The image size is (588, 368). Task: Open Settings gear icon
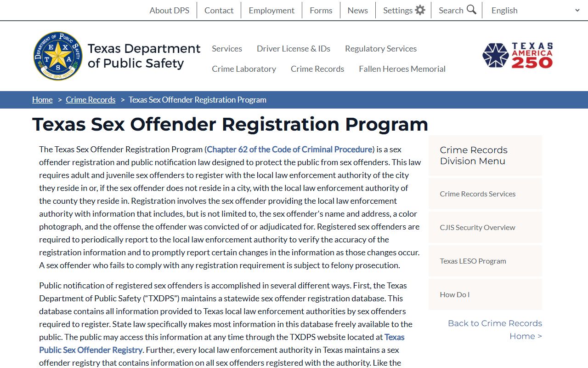coord(420,10)
